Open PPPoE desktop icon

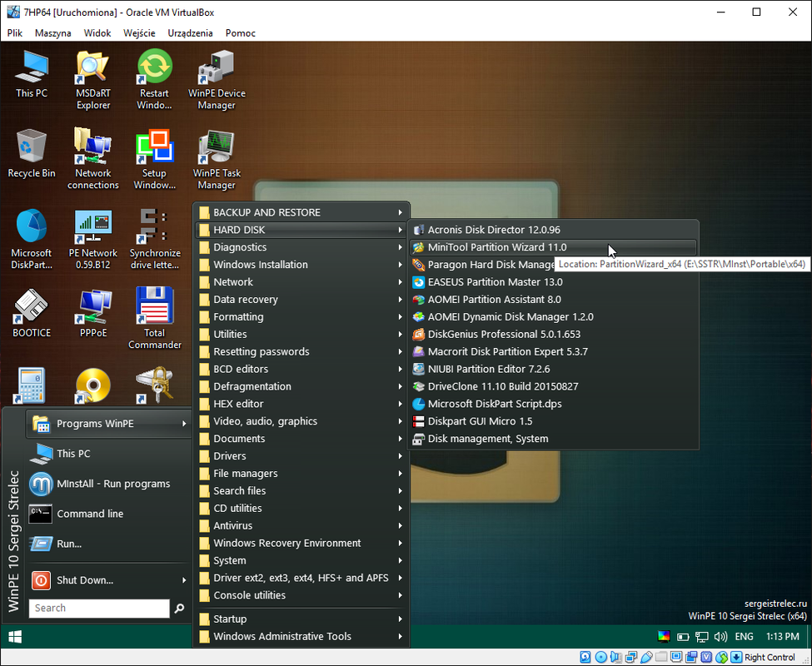tap(93, 313)
